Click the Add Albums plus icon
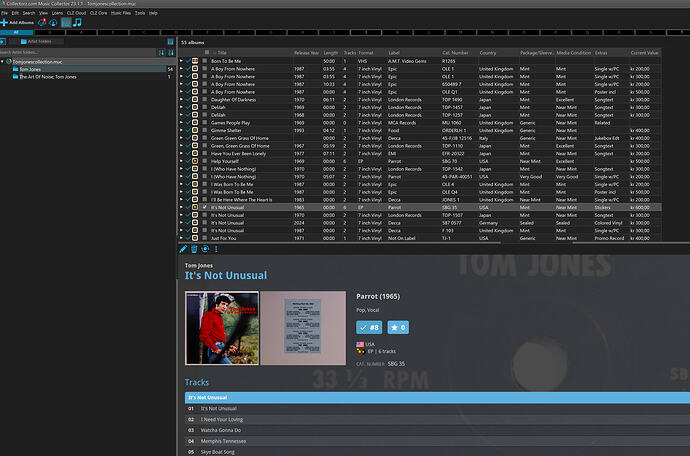 point(4,22)
